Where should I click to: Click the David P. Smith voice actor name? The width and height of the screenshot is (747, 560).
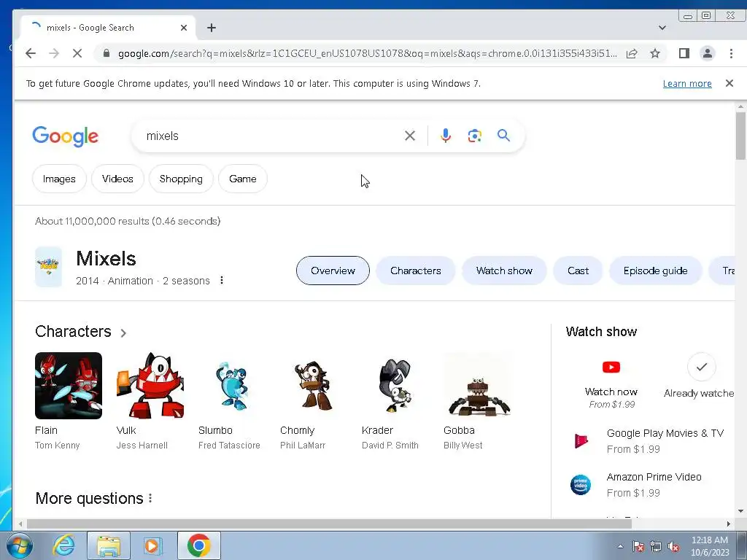(390, 446)
